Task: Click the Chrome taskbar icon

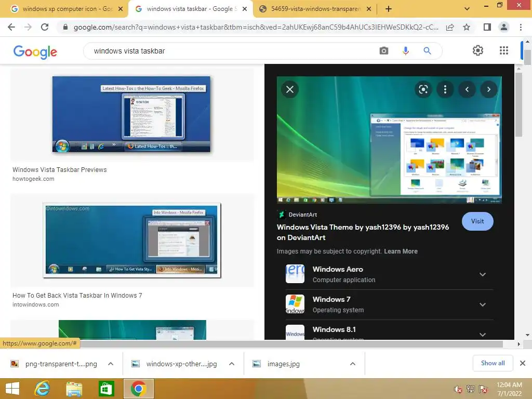Action: [138, 389]
